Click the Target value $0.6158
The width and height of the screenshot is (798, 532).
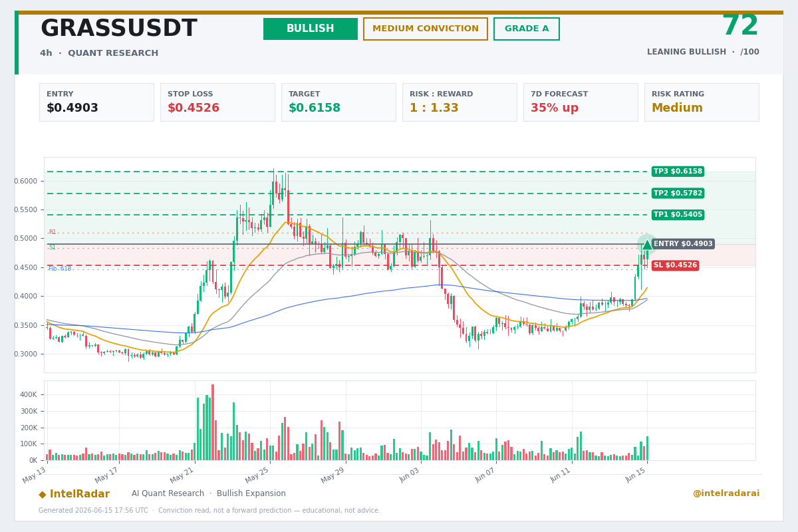[315, 108]
